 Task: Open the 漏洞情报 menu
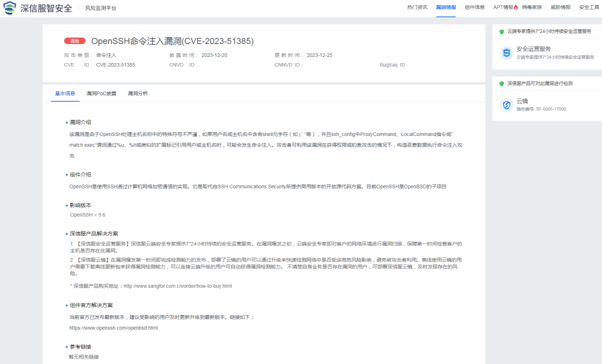pos(446,7)
